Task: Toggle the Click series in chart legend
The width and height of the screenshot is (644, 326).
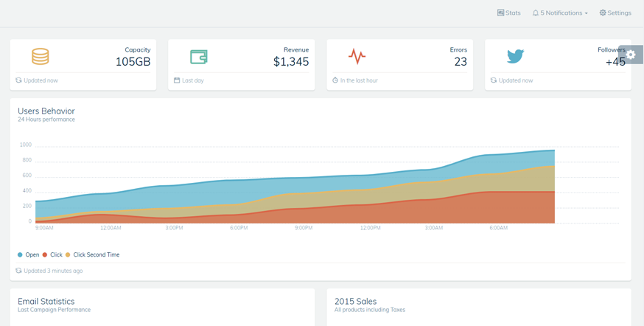Action: (52, 254)
